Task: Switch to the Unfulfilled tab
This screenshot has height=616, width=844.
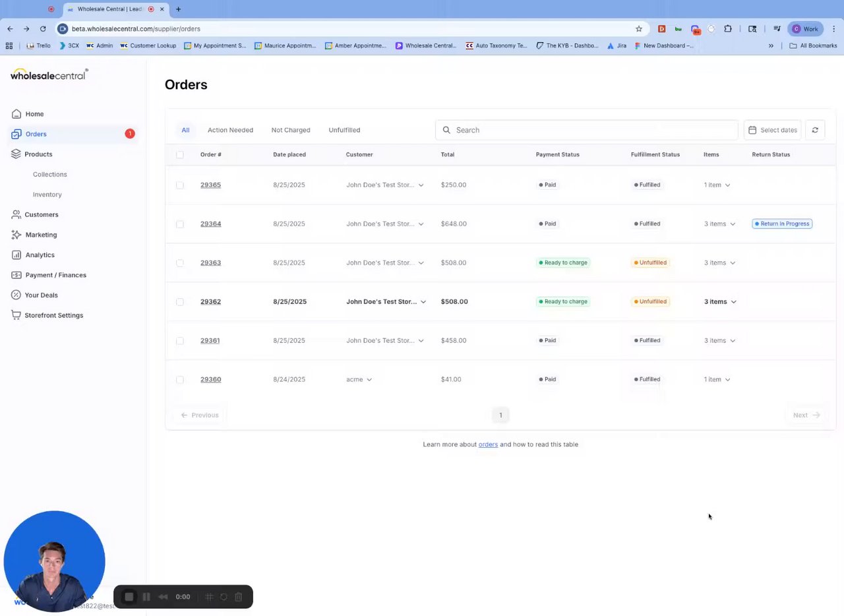Action: pos(344,130)
